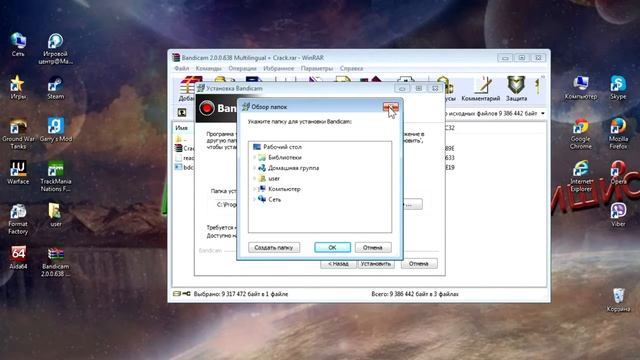Open the Параметры menu in WinRAR
Viewport: 640px width, 360px height.
click(317, 69)
